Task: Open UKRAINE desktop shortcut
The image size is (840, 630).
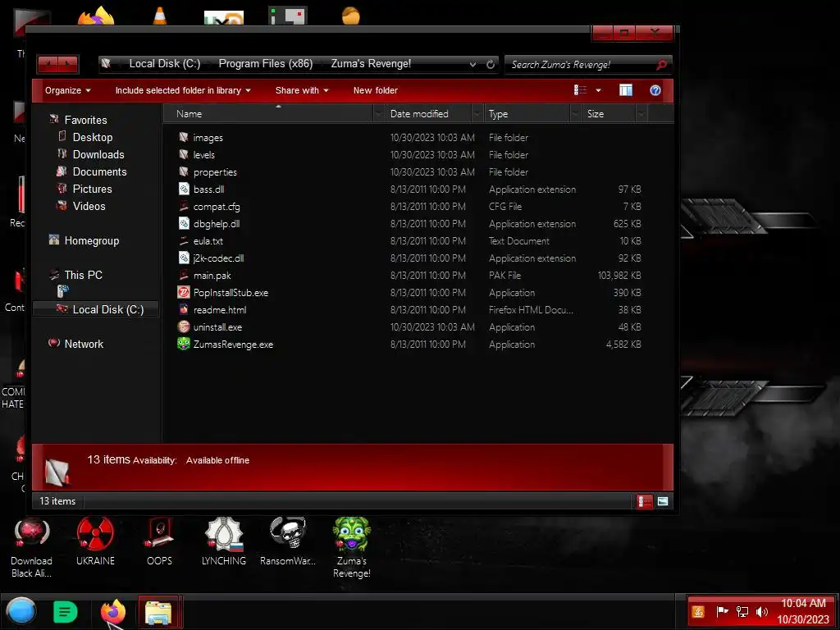Action: [95, 541]
